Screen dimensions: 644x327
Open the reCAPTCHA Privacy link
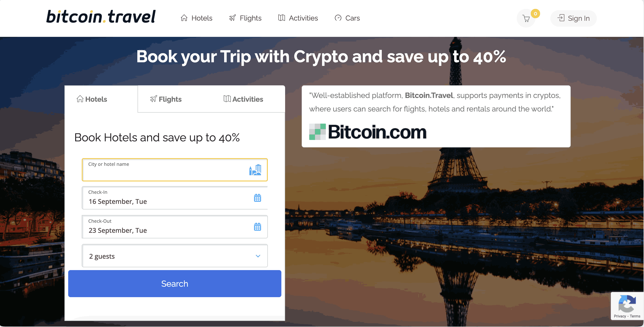coord(620,316)
